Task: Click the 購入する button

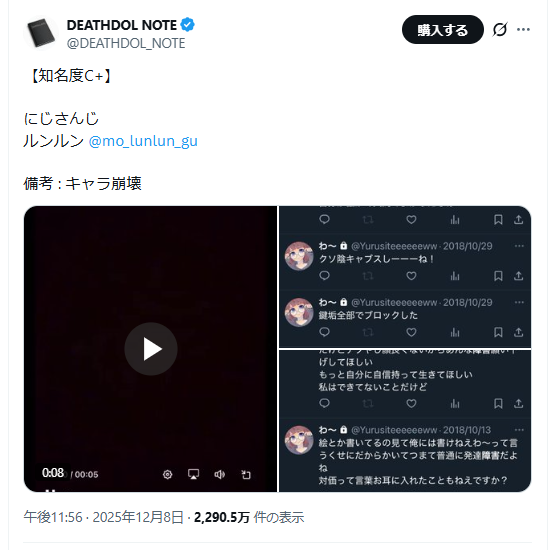Action: point(443,30)
